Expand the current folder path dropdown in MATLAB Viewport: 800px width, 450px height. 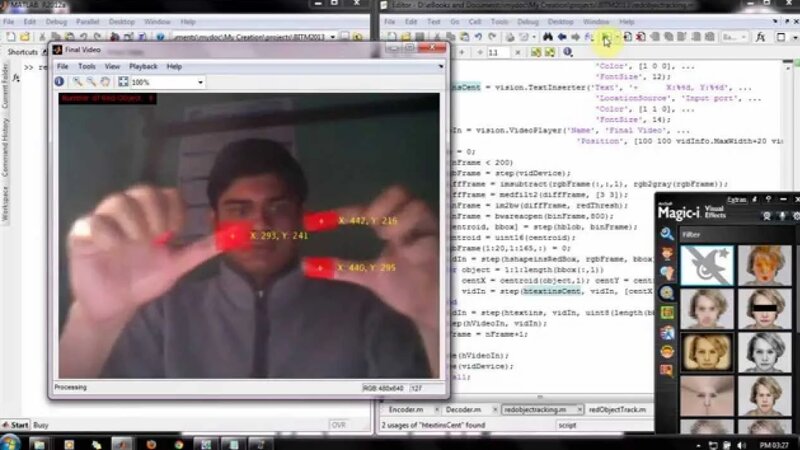click(333, 37)
